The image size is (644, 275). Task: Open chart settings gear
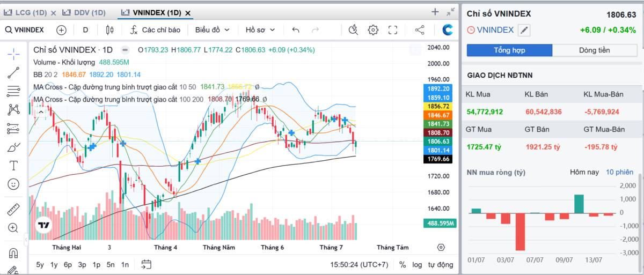tap(373, 30)
